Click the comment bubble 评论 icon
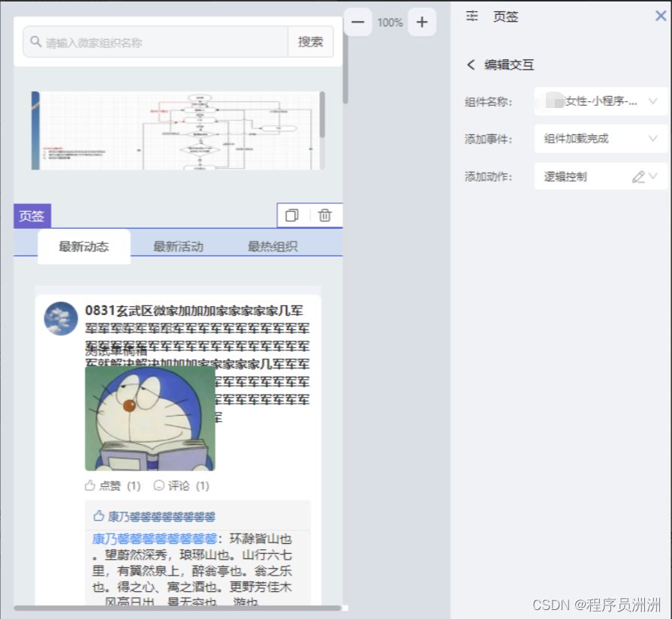Screen dimensions: 672x619 pyautogui.click(x=159, y=485)
